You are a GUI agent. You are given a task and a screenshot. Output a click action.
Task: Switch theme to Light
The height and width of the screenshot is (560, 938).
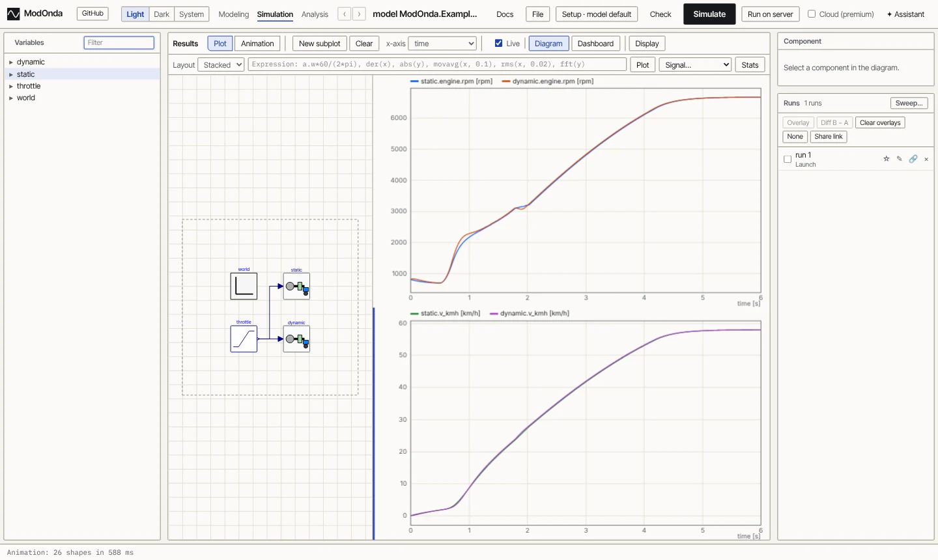[135, 14]
